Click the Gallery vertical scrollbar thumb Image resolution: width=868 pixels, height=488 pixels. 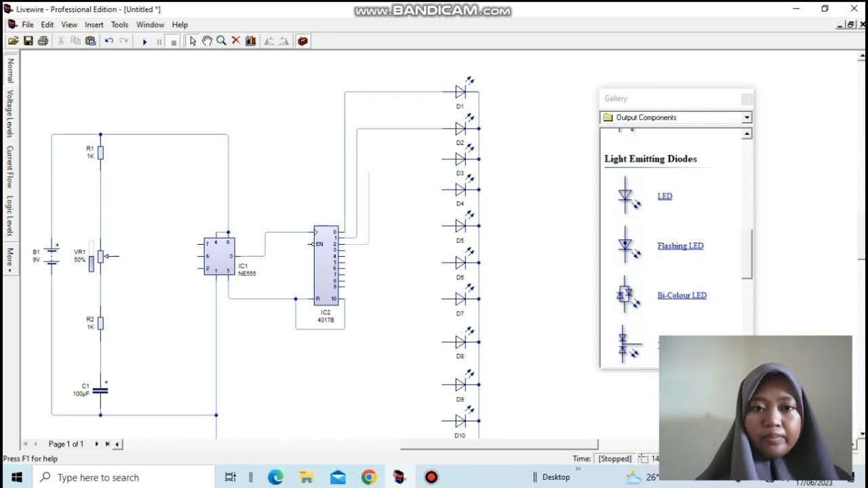tap(747, 253)
